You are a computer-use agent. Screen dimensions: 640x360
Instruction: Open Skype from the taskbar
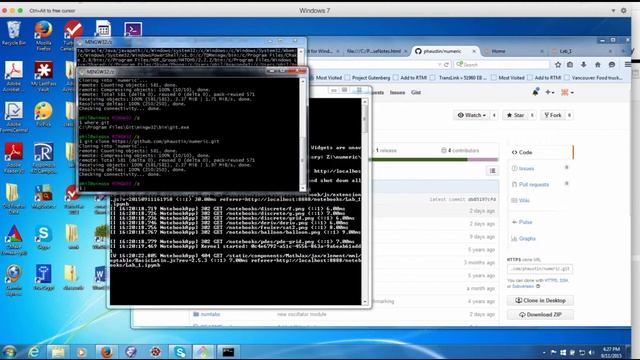coord(180,352)
